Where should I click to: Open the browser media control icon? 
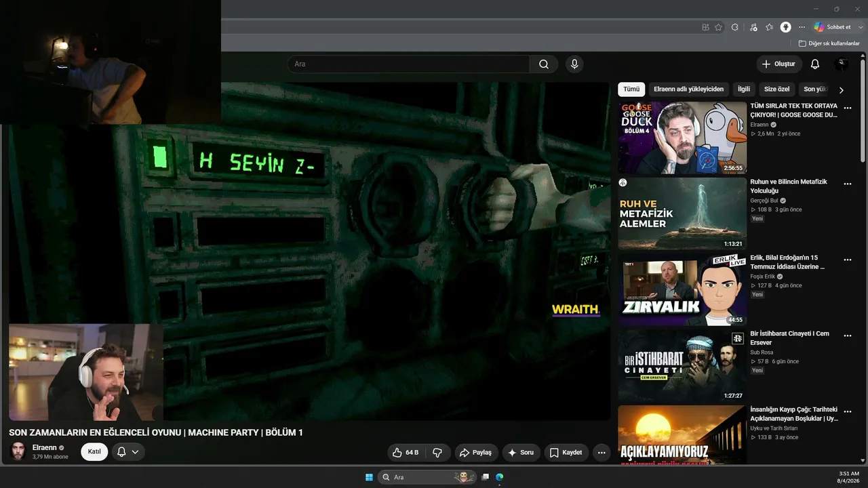(753, 27)
